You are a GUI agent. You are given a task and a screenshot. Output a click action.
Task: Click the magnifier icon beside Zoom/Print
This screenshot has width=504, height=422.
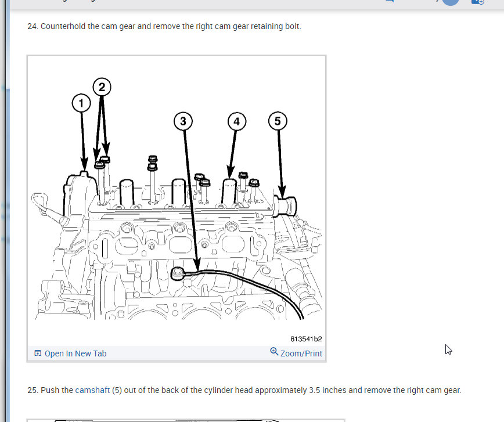point(274,352)
